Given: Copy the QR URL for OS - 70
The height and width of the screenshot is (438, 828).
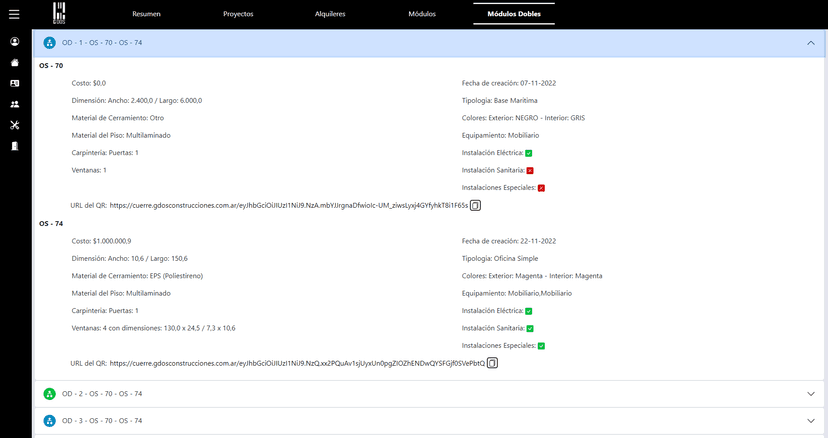Looking at the screenshot, I should click(x=476, y=205).
